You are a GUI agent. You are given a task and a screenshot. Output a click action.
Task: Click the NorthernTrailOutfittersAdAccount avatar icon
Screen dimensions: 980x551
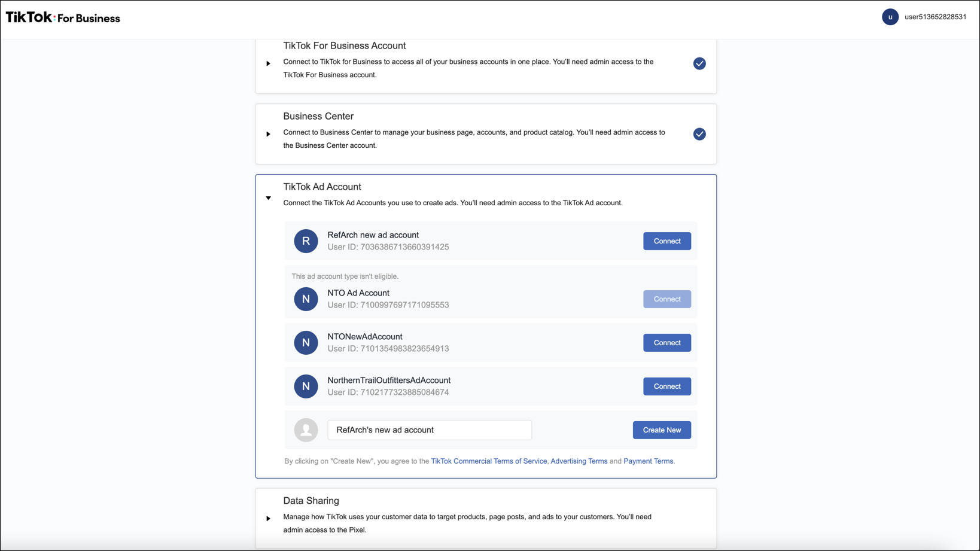point(306,386)
